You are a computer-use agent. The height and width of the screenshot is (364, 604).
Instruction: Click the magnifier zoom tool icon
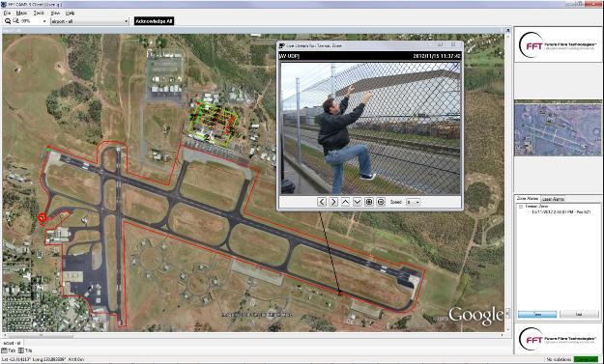[x=8, y=21]
